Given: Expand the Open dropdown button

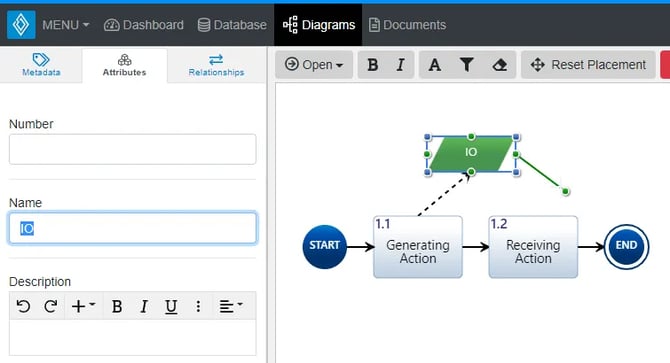Looking at the screenshot, I should tap(314, 65).
